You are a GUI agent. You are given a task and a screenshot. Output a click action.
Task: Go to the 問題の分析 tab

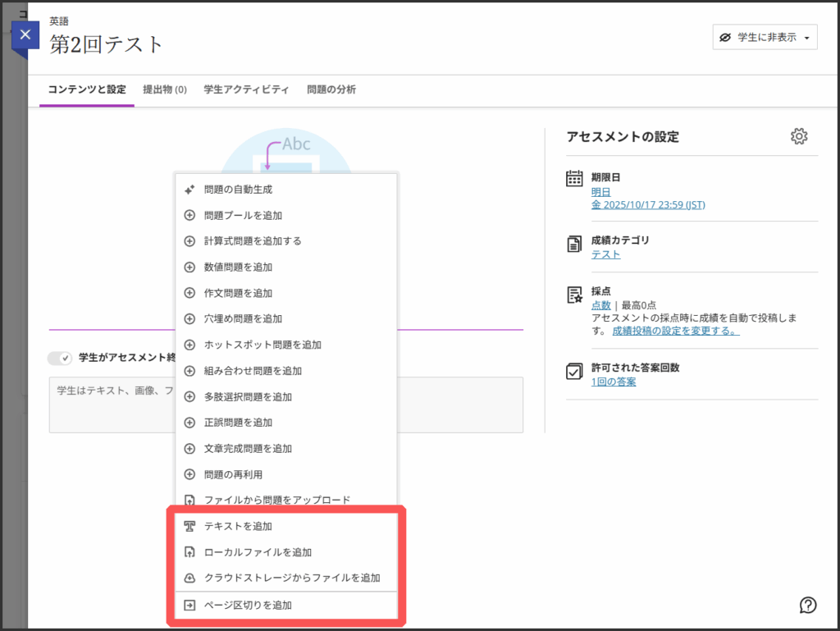point(331,89)
